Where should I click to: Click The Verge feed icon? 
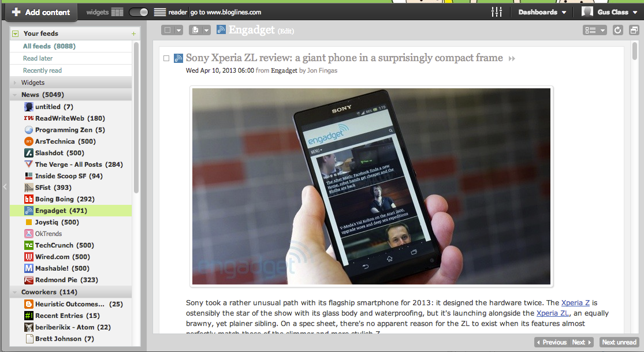(x=29, y=164)
